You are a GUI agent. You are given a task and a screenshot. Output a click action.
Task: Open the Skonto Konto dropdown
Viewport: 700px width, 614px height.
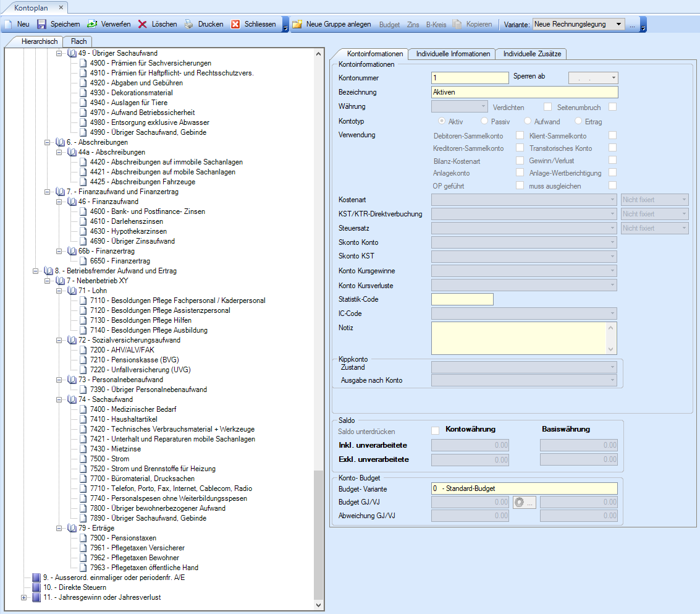(x=612, y=242)
